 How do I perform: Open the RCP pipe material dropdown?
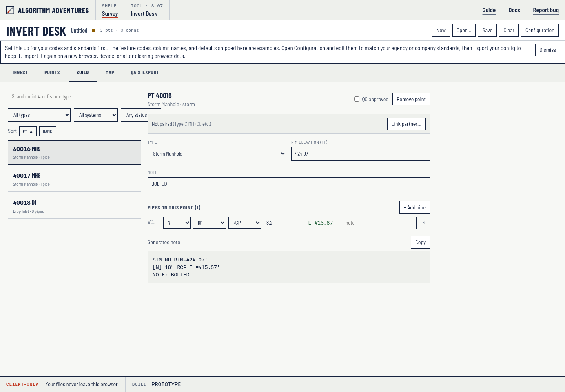coord(245,223)
